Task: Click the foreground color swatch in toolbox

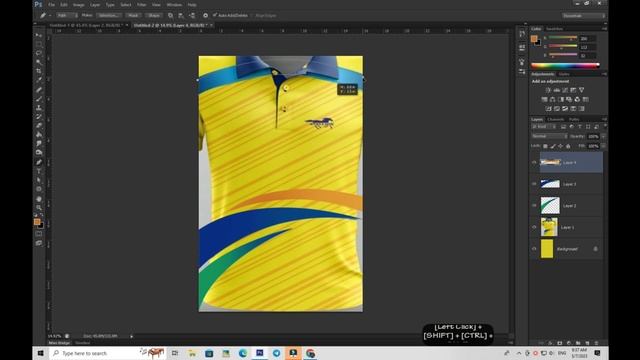Action: tap(37, 222)
